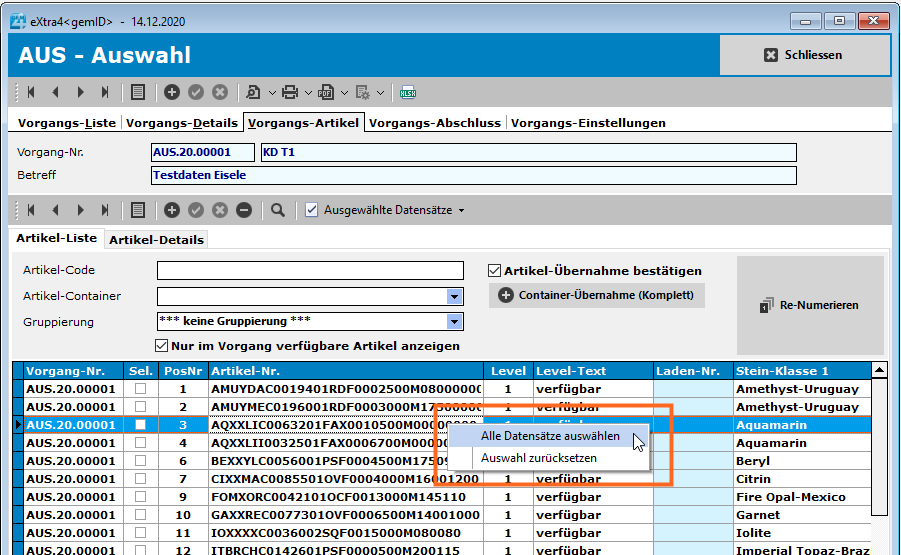Click the table's vertical scrollbar up arrow
Image resolution: width=901 pixels, height=555 pixels.
(x=879, y=370)
